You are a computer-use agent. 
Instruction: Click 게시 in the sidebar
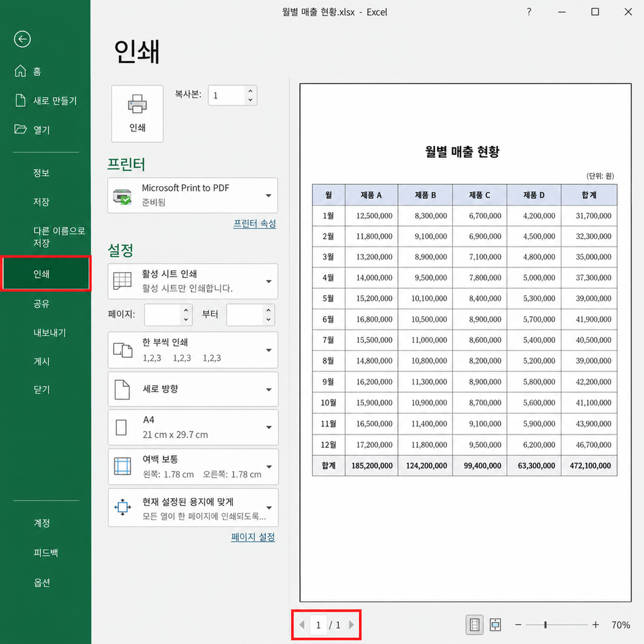42,362
